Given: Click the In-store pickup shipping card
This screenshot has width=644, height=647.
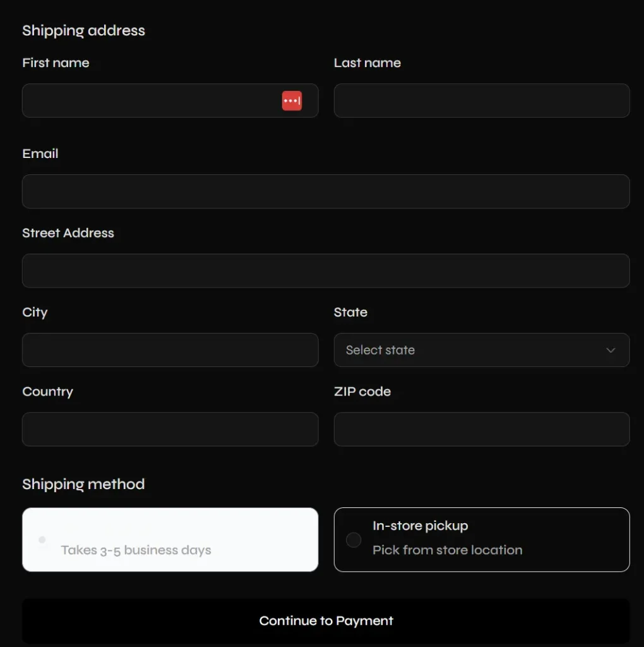Looking at the screenshot, I should point(482,540).
